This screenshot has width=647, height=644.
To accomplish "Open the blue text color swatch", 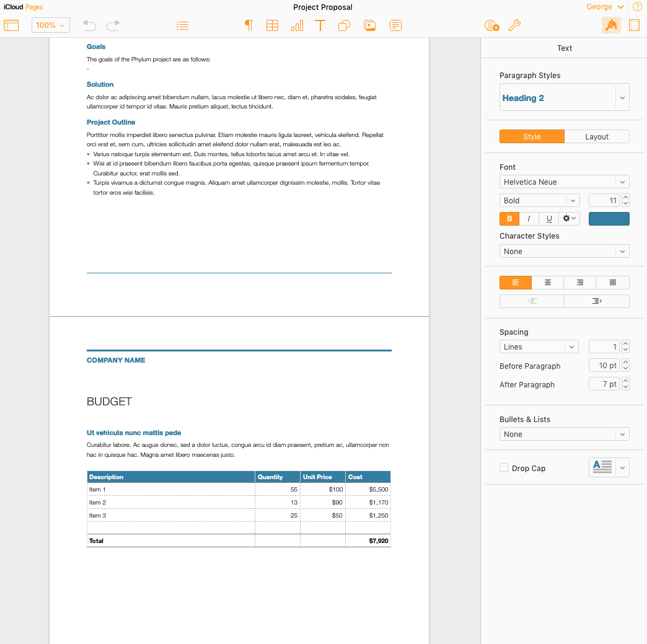I will pos(609,219).
